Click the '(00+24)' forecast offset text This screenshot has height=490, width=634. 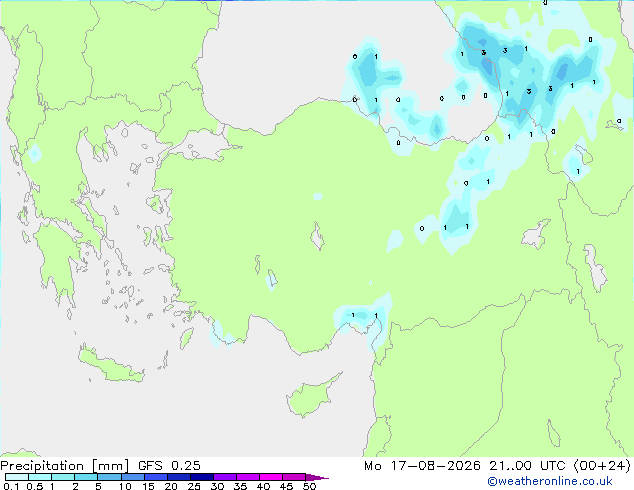pos(602,466)
